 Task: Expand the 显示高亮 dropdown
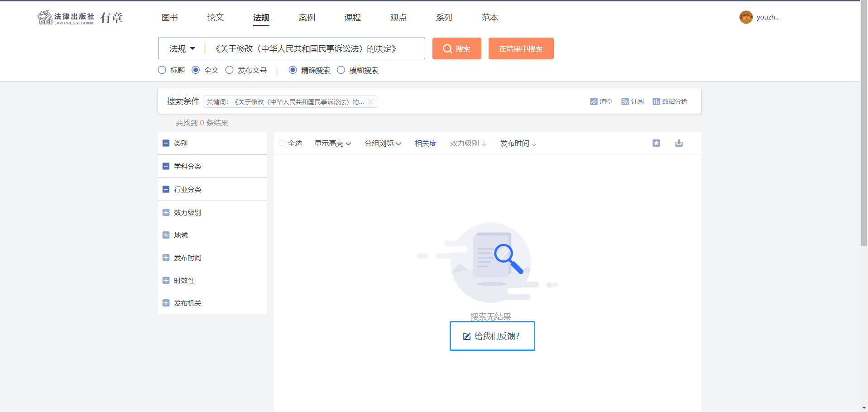click(333, 143)
